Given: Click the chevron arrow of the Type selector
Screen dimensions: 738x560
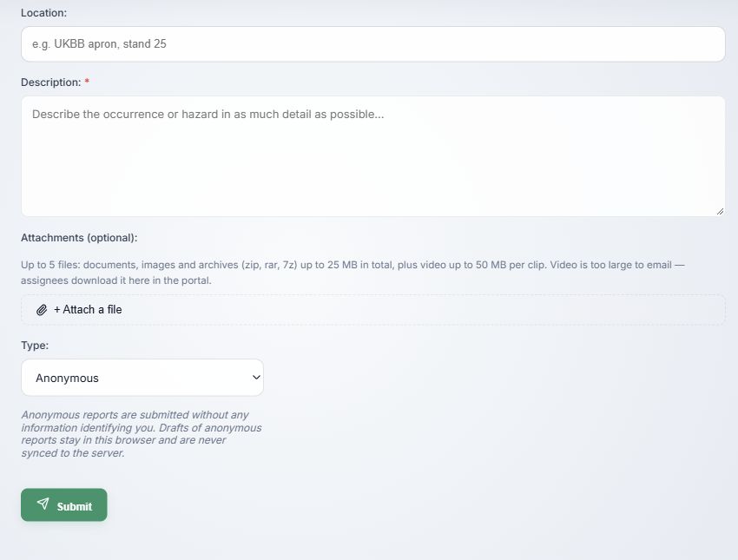Looking at the screenshot, I should pos(256,378).
